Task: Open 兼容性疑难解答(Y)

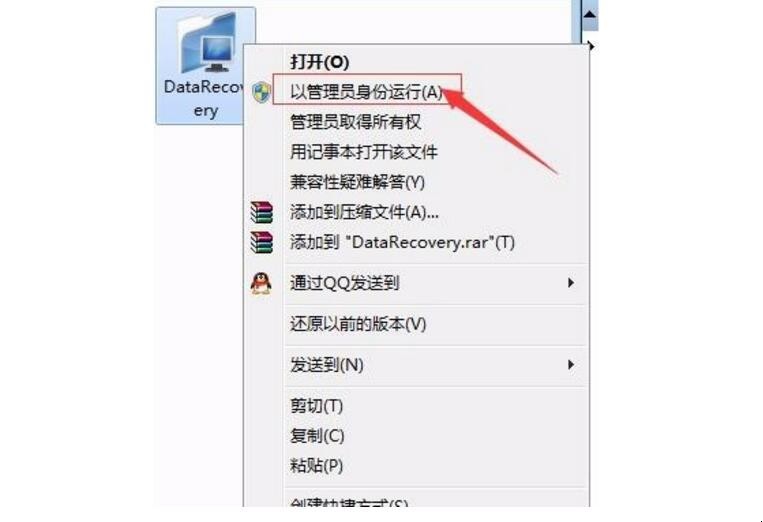Action: (357, 182)
